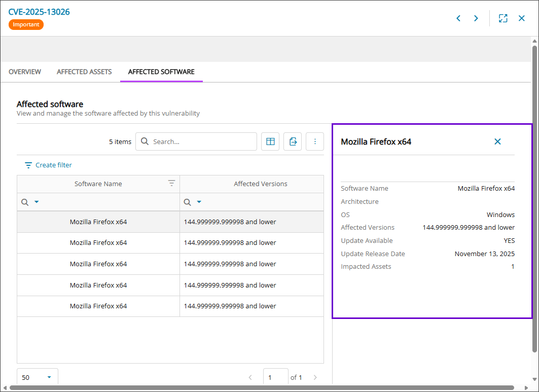
Task: Open the column chooser icon
Action: click(x=270, y=141)
